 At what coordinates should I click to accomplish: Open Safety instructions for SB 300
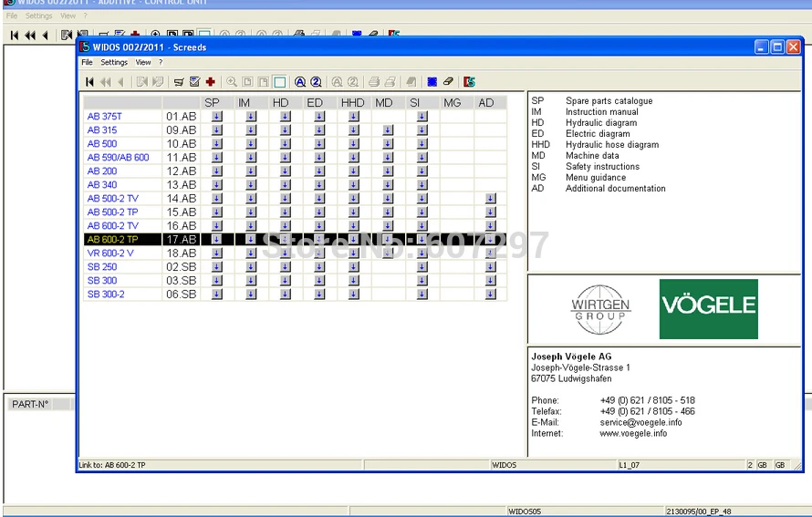[x=422, y=281]
